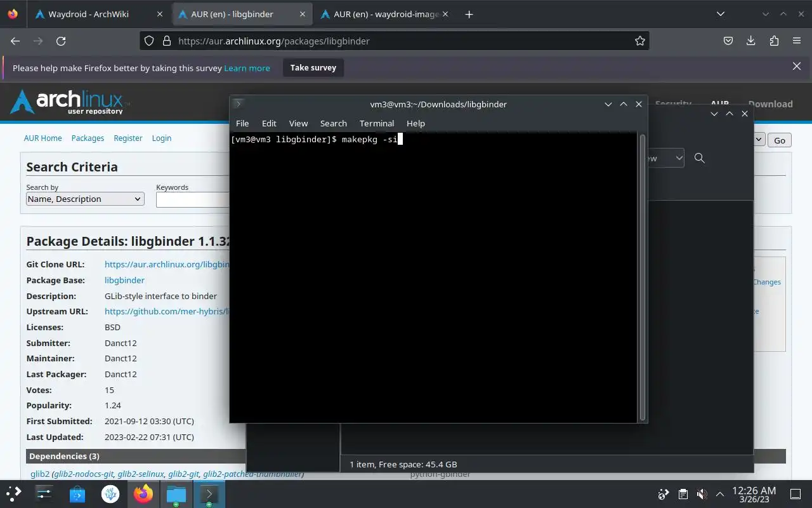Image resolution: width=812 pixels, height=508 pixels.
Task: Reload the current page in Firefox
Action: [x=61, y=41]
